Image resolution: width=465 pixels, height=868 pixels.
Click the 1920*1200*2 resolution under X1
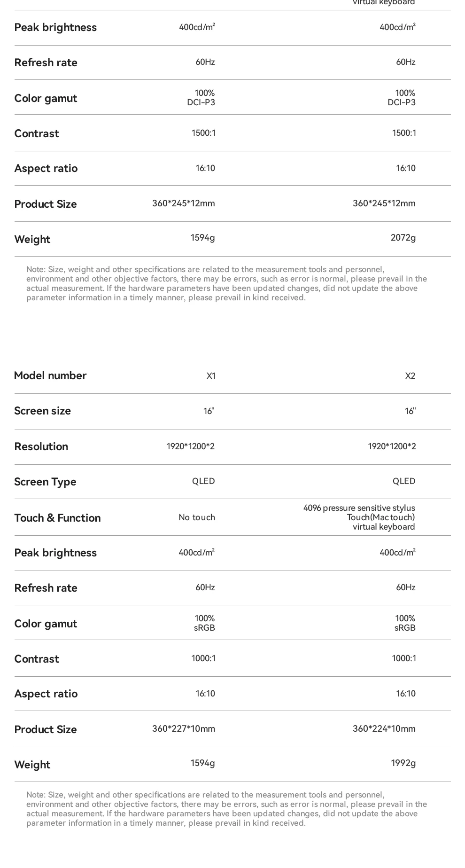[190, 446]
